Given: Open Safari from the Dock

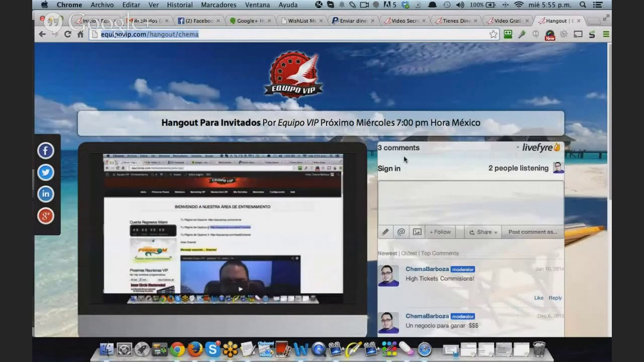Looking at the screenshot, I should 425,349.
